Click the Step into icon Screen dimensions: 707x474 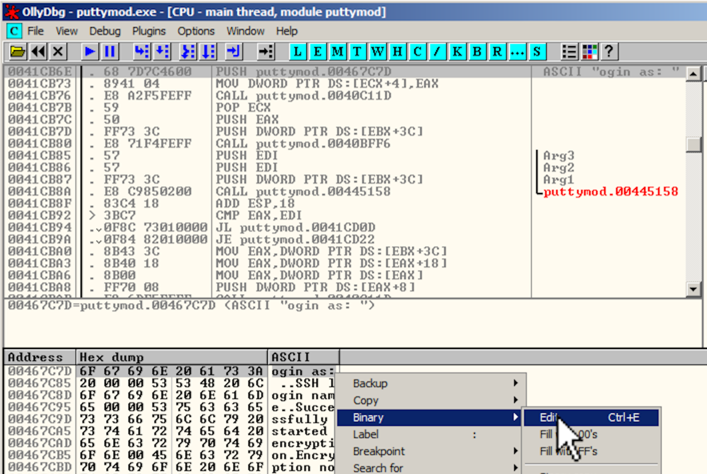(x=142, y=51)
